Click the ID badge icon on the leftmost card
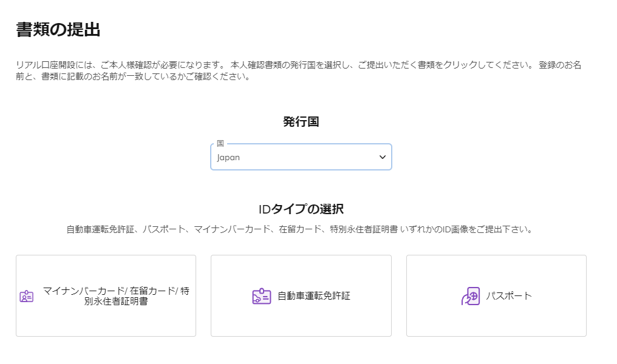This screenshot has height=364, width=617. (x=26, y=295)
